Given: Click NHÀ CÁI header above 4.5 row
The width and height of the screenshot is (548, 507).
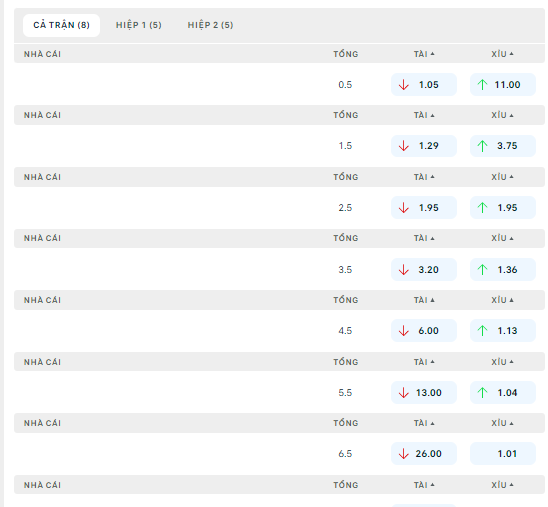Looking at the screenshot, I should pyautogui.click(x=42, y=300).
